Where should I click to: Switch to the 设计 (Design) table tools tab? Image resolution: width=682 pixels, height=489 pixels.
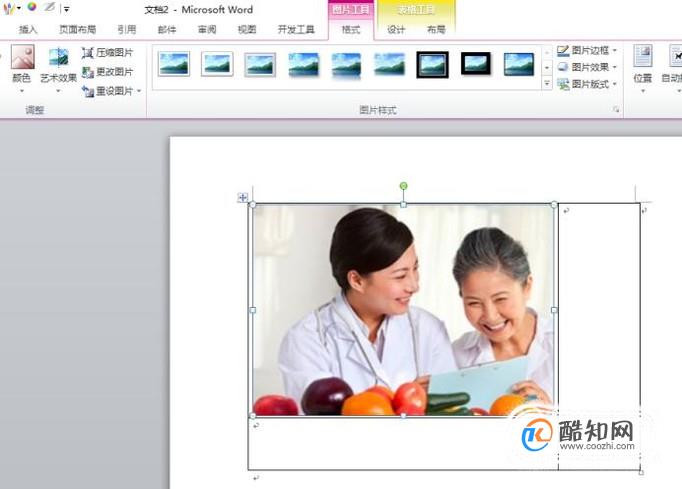click(x=396, y=30)
